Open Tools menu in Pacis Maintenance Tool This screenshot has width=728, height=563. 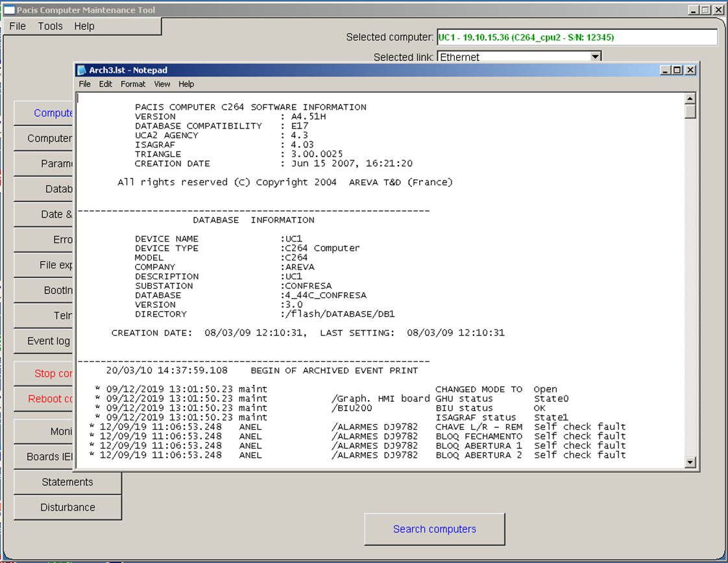(x=50, y=27)
